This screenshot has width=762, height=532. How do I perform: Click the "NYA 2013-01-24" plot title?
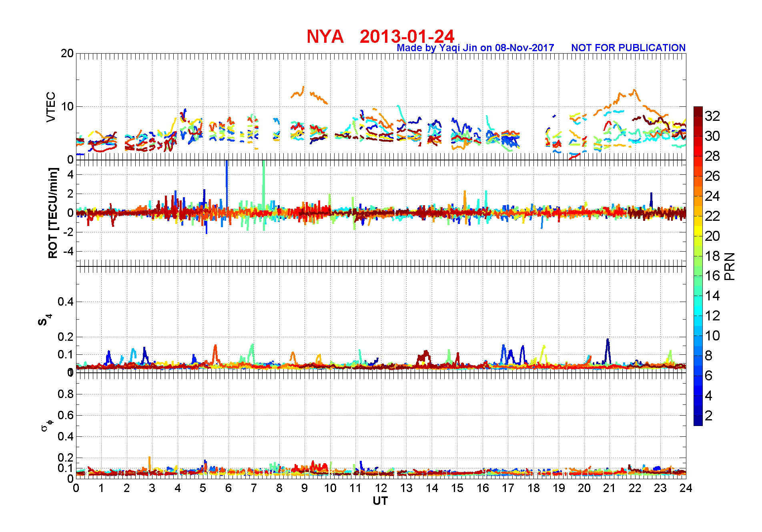pos(380,37)
